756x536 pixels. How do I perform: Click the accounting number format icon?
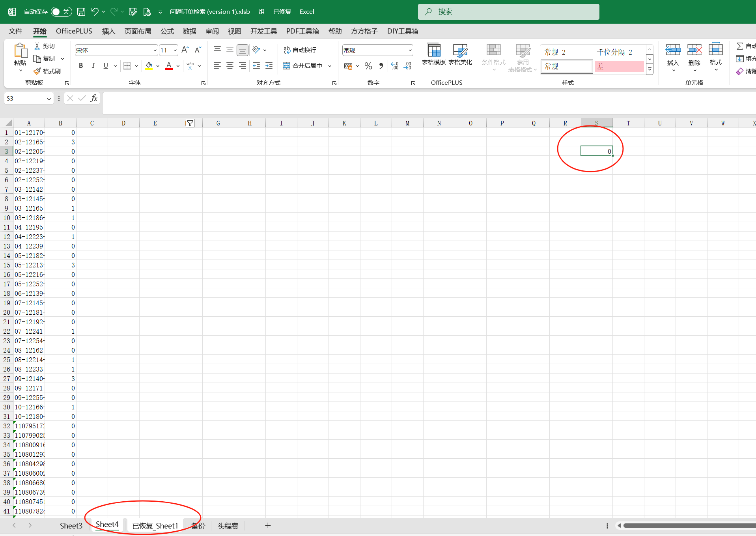pos(348,66)
